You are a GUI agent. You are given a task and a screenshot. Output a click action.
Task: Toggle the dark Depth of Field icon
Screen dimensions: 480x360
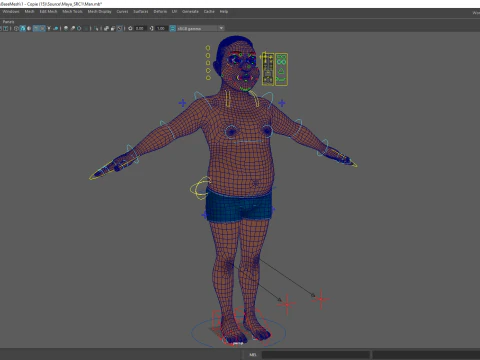tap(86, 29)
